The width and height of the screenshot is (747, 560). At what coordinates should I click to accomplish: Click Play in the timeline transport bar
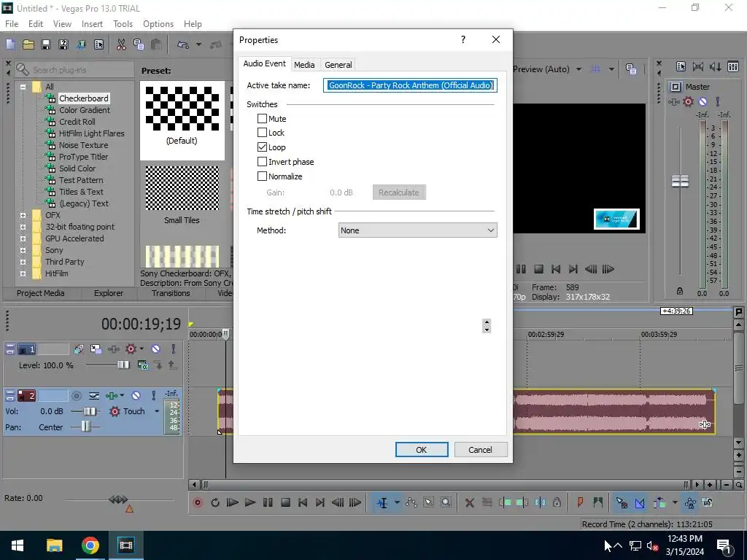click(250, 502)
